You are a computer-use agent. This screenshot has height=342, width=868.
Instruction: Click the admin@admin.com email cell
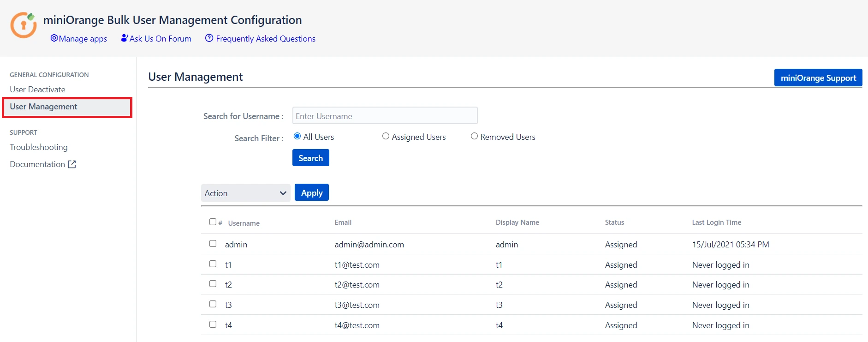pos(369,245)
